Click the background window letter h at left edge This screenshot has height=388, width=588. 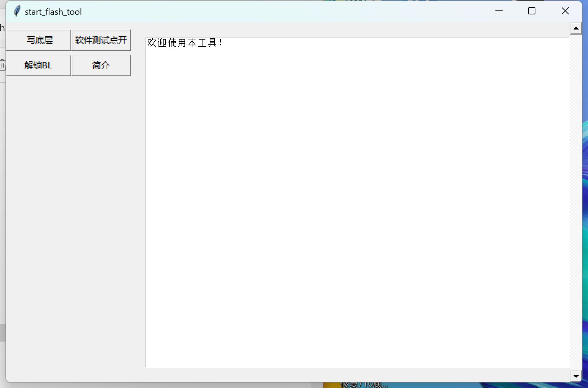2,28
